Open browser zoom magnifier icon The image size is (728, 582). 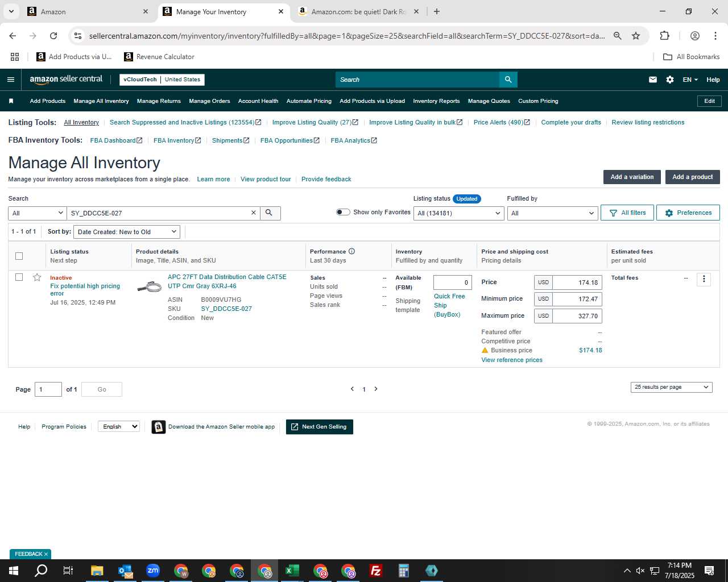point(618,36)
